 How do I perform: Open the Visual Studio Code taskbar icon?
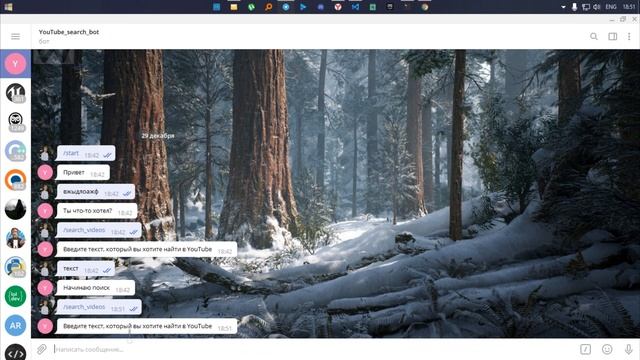(x=356, y=7)
